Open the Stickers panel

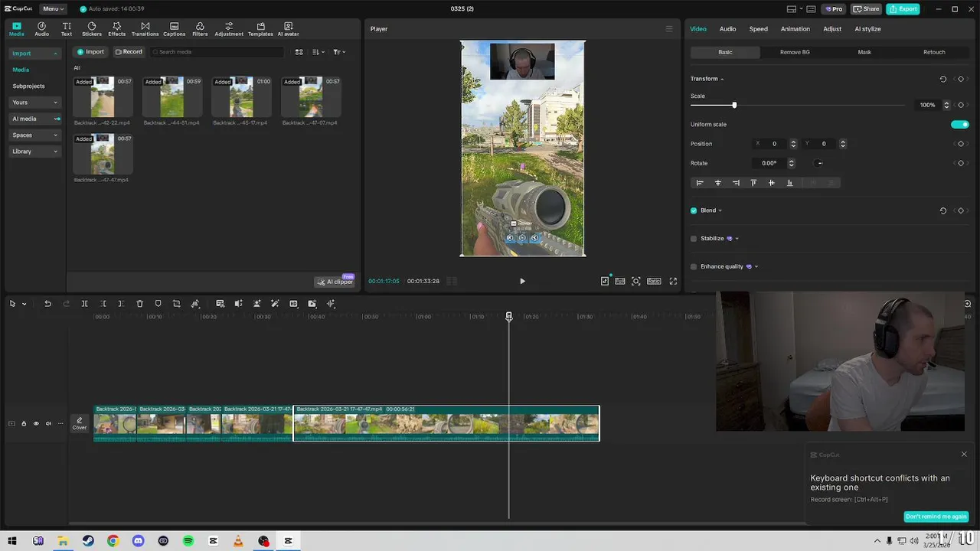tap(92, 29)
